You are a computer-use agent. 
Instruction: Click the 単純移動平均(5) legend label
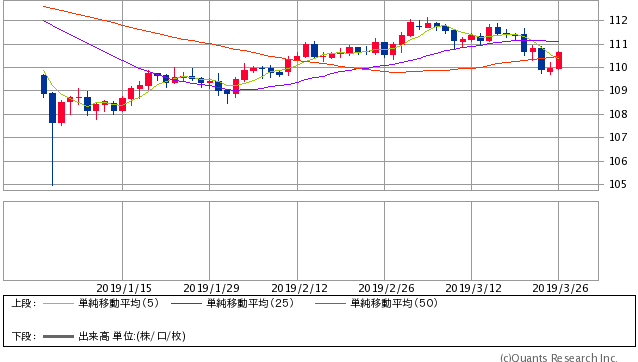click(x=118, y=303)
